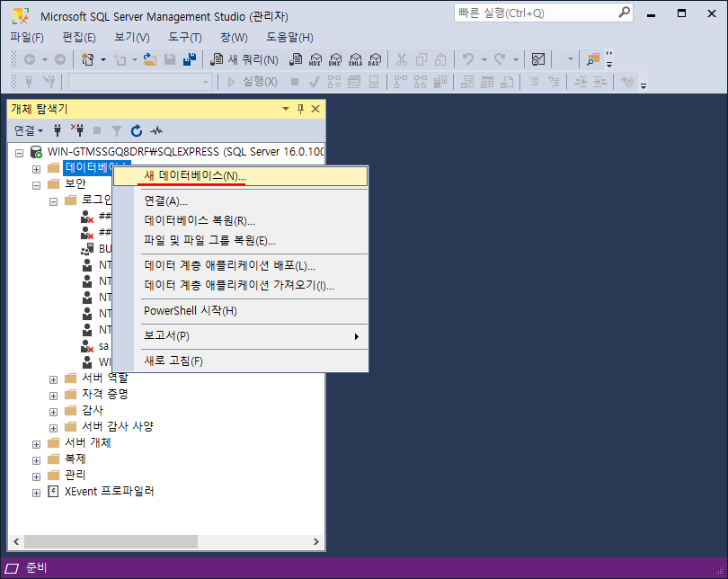This screenshot has width=728, height=579.
Task: Select the sa login in tree
Action: [103, 346]
